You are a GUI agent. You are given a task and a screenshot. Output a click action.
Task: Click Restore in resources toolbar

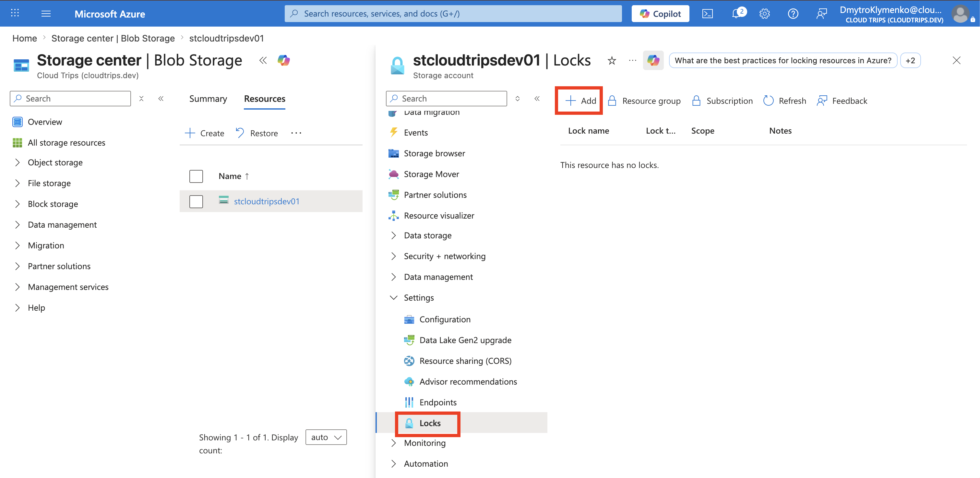[257, 133]
